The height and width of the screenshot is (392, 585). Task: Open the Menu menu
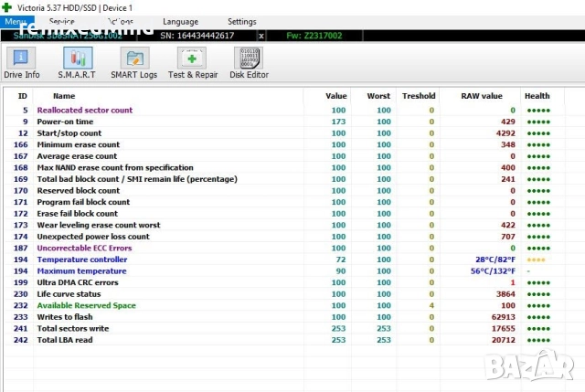point(16,21)
